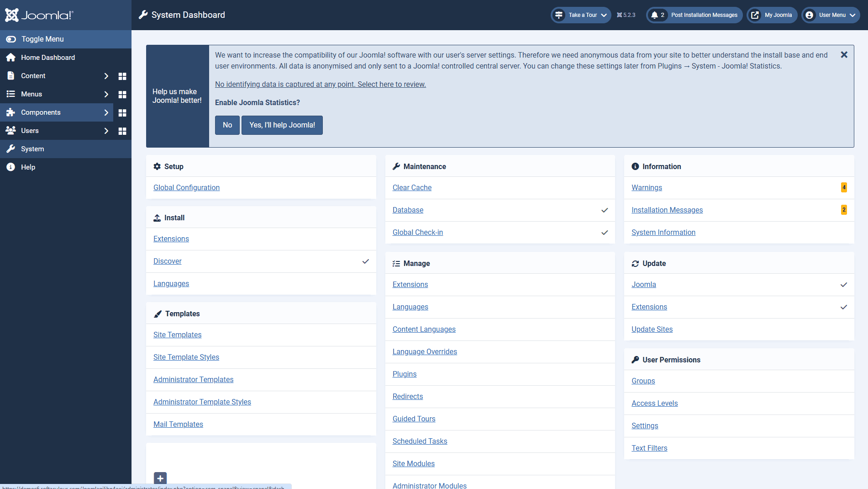
Task: Click No to decline Joomla Statistics
Action: [227, 125]
